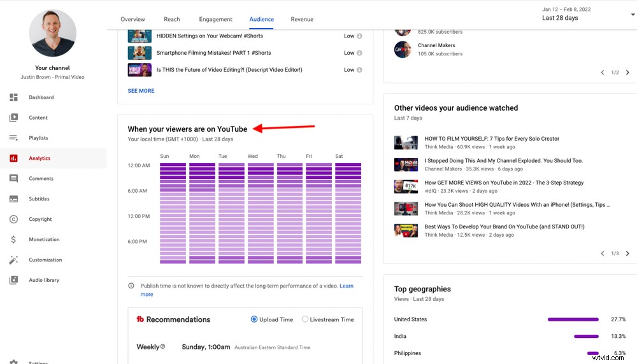Viewport: 637px width, 364px height.
Task: Click the Content icon in sidebar
Action: 13,118
